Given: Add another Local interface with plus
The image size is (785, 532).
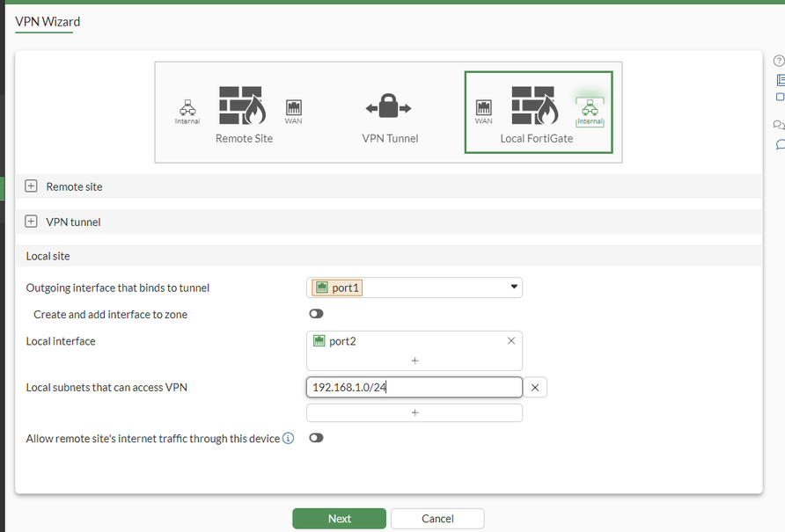Looking at the screenshot, I should 415,361.
